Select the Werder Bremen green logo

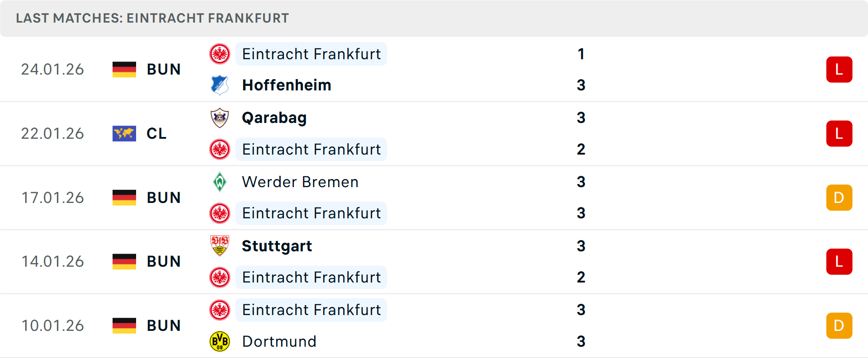(x=220, y=182)
